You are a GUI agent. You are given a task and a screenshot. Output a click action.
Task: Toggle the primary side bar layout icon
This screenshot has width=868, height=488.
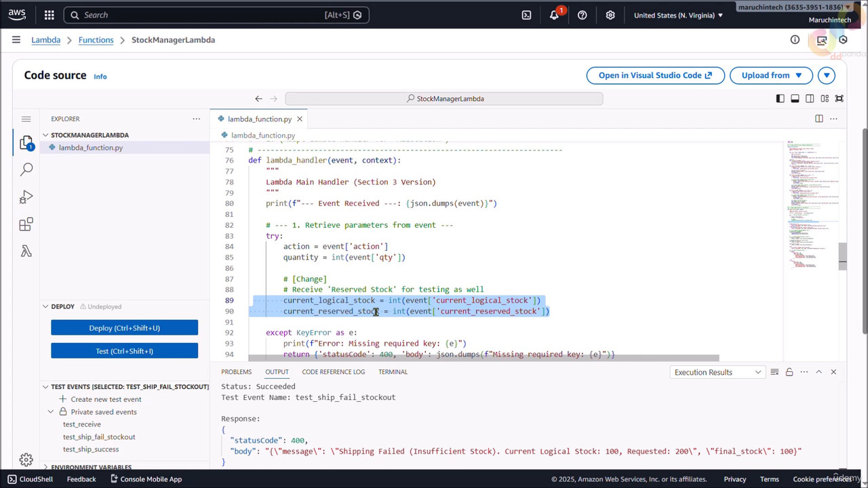(780, 98)
